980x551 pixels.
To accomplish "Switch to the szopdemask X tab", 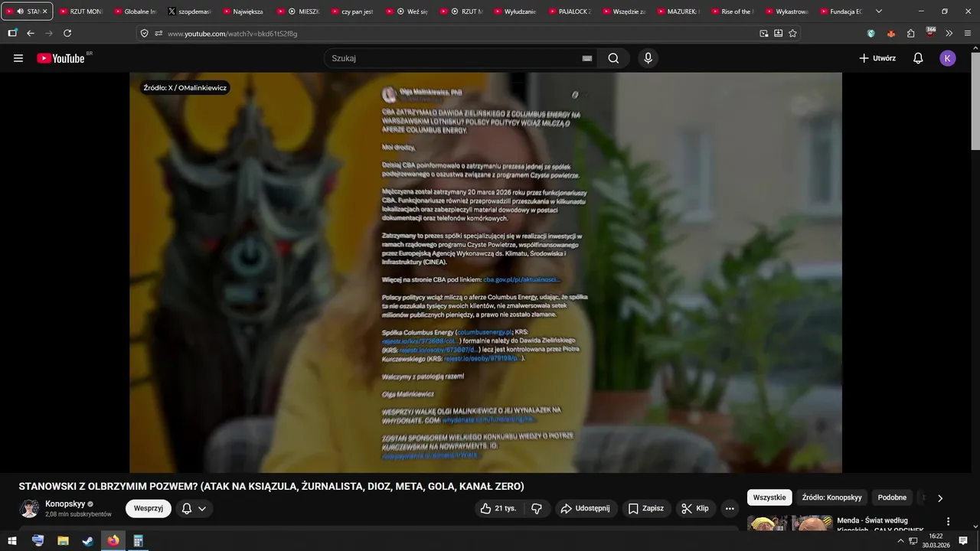I will click(x=189, y=11).
